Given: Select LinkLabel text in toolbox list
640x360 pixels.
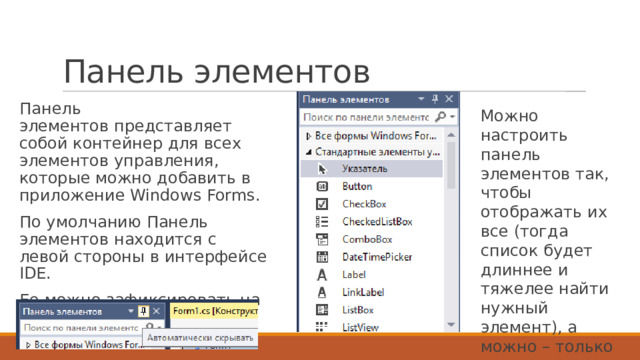Looking at the screenshot, I should pos(363,292).
